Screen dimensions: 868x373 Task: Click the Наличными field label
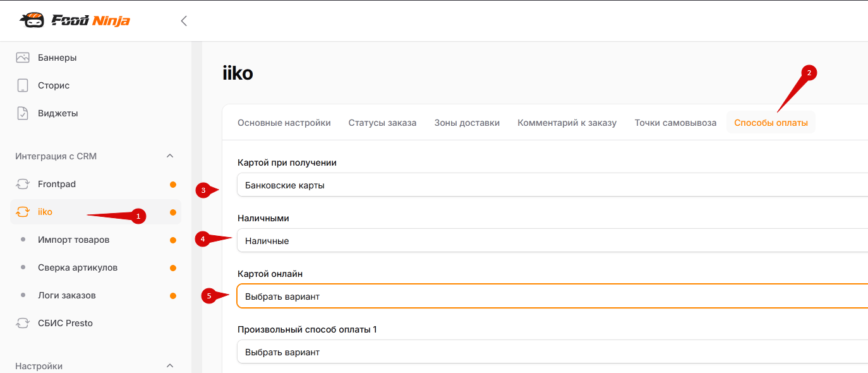(x=263, y=218)
